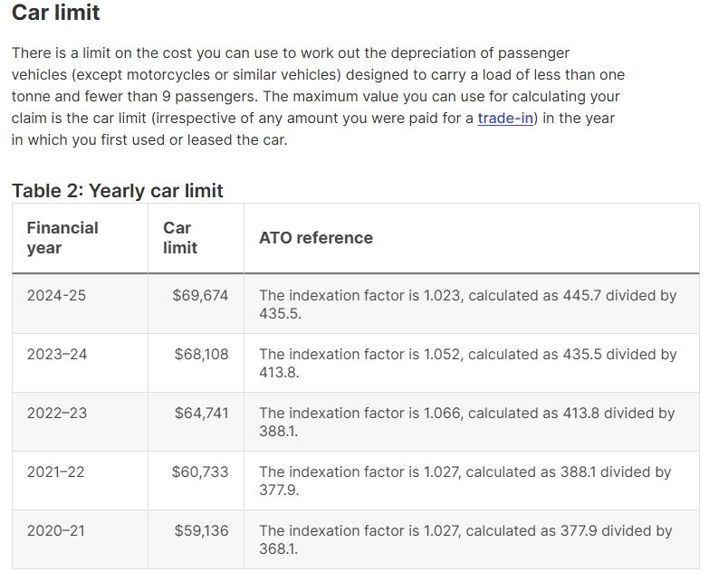728x581 pixels.
Task: Click the Table 2: Yearly car limit title
Action: coord(118,191)
